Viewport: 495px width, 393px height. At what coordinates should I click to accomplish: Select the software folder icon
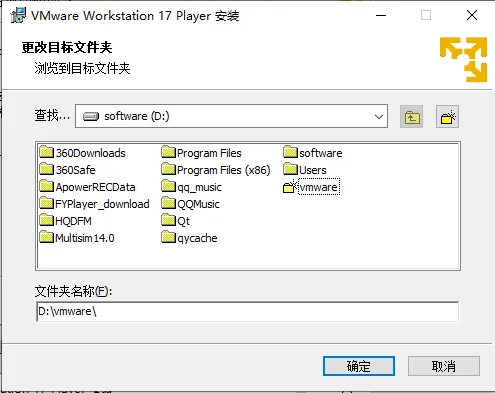(x=290, y=152)
